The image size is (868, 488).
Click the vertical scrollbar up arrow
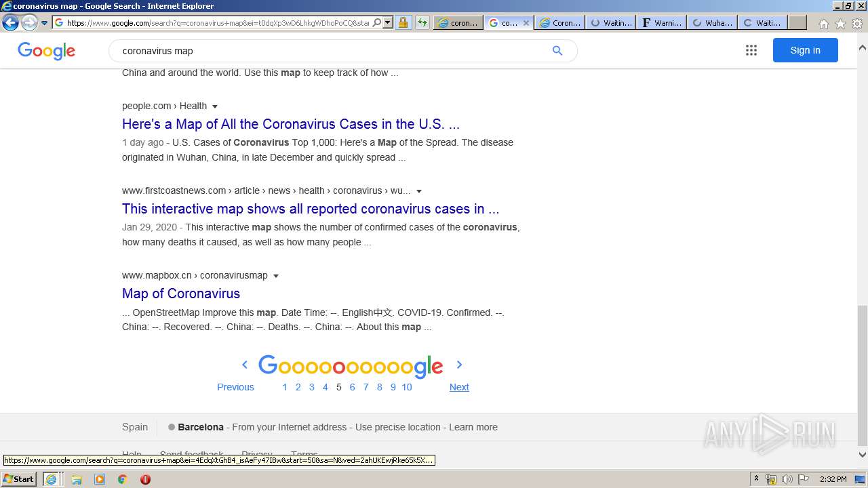tap(863, 48)
